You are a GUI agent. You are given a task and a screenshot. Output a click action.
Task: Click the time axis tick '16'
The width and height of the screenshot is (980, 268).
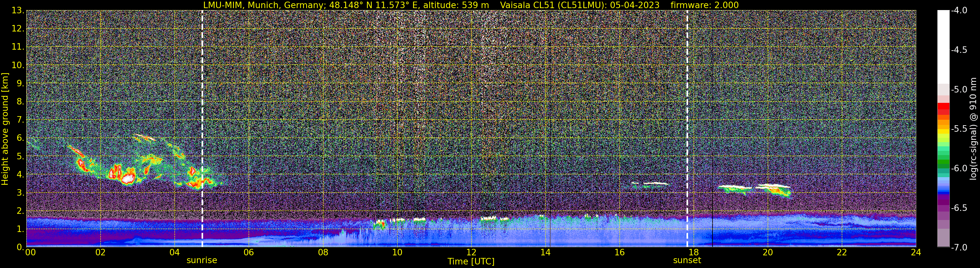(619, 253)
